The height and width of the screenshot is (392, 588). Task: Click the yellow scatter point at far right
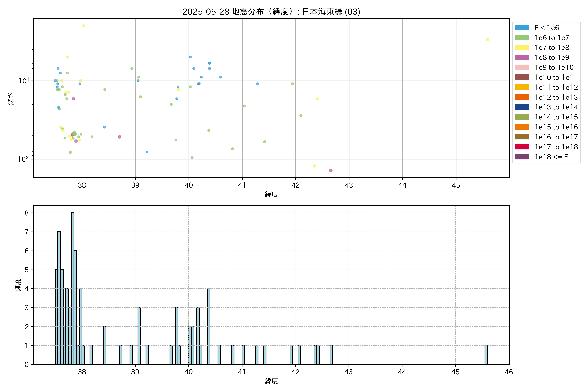pyautogui.click(x=487, y=40)
